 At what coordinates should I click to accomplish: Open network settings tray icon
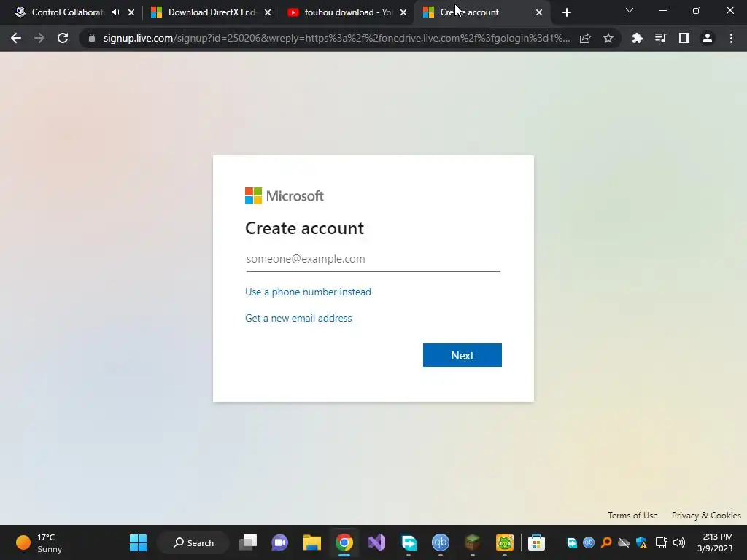click(661, 542)
